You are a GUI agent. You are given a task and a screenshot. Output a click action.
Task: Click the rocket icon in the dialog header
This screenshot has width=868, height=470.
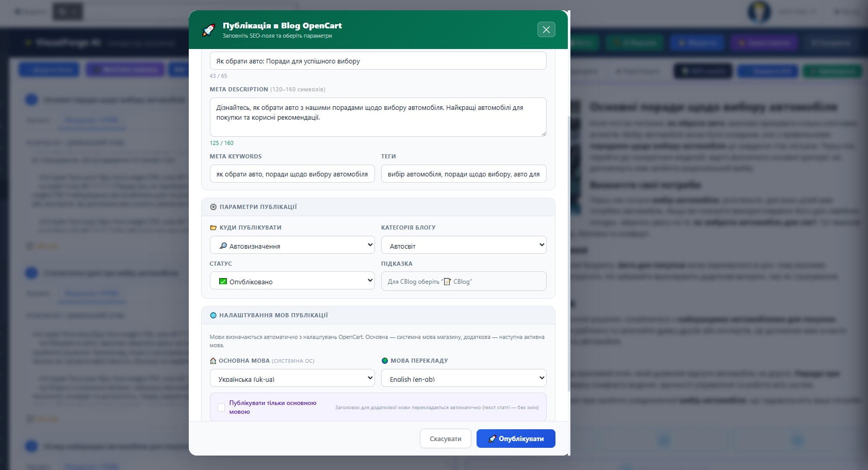[208, 30]
